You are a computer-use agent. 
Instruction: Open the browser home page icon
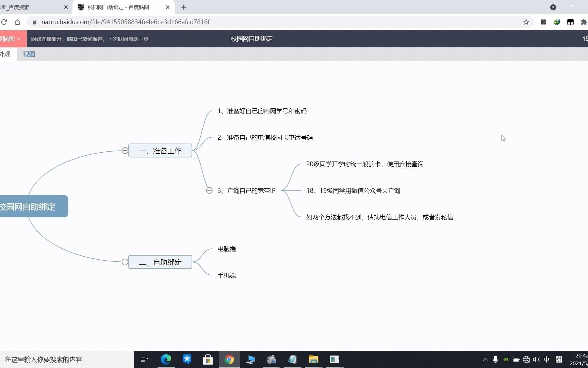coord(17,22)
